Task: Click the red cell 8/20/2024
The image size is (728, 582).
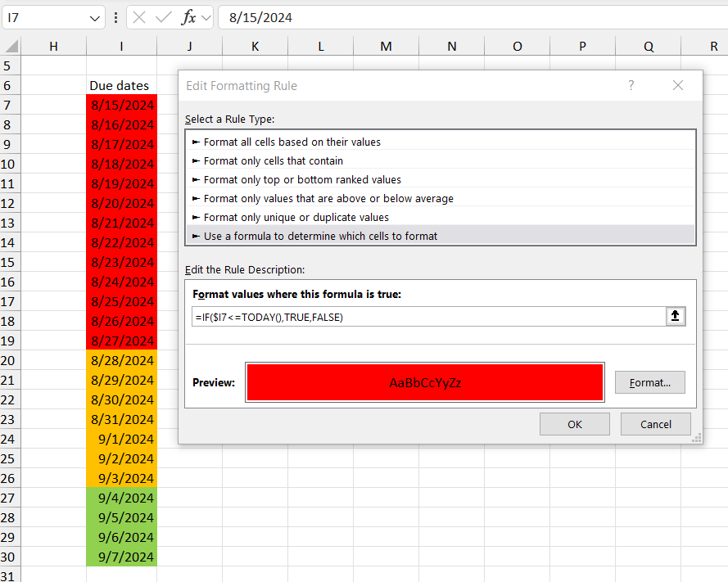Action: [x=122, y=203]
